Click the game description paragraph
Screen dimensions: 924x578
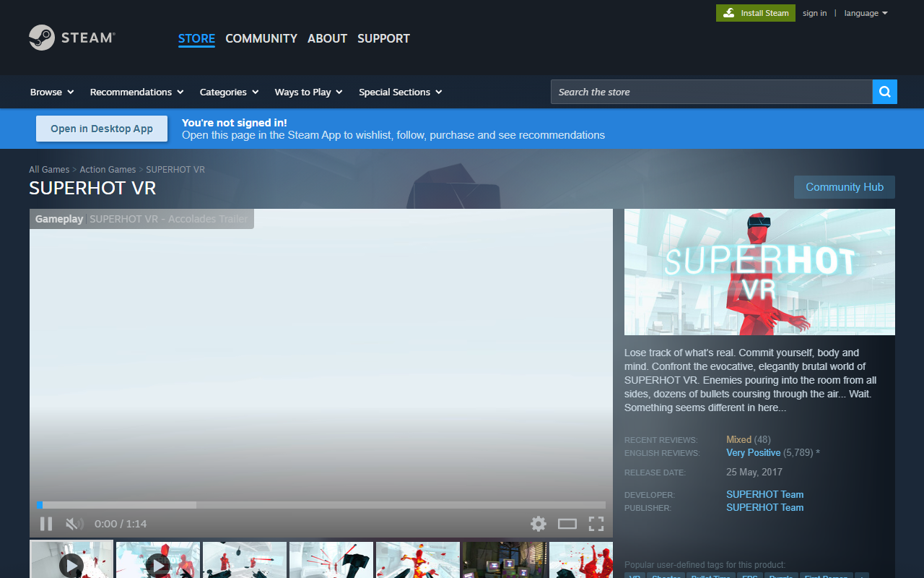pos(752,380)
